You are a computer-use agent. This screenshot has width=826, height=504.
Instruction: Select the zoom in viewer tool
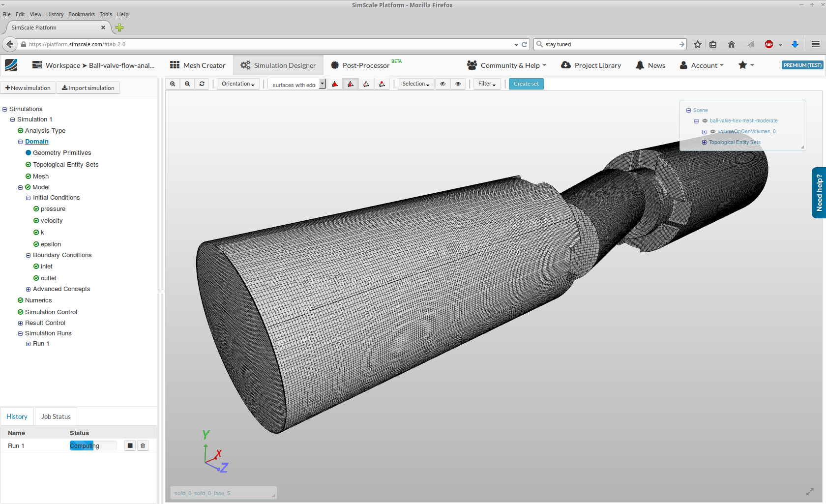pos(173,84)
